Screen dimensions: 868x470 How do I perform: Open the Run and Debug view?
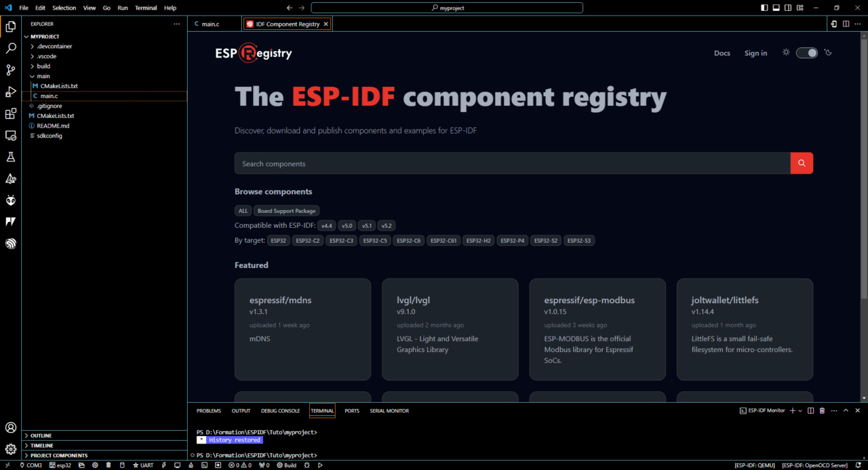[x=10, y=92]
